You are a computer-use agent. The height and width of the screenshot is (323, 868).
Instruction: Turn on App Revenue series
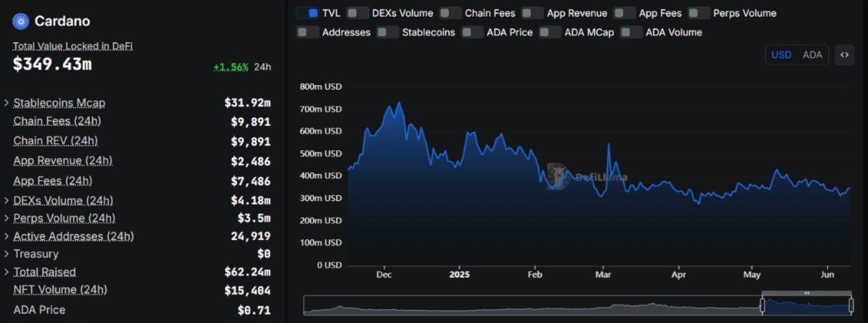pos(532,13)
